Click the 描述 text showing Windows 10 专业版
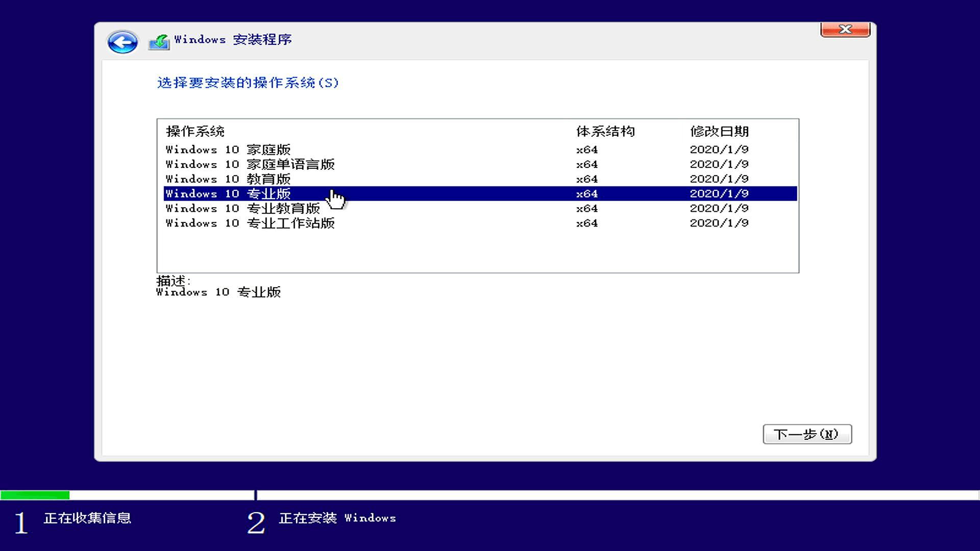This screenshot has height=551, width=980. (x=219, y=292)
